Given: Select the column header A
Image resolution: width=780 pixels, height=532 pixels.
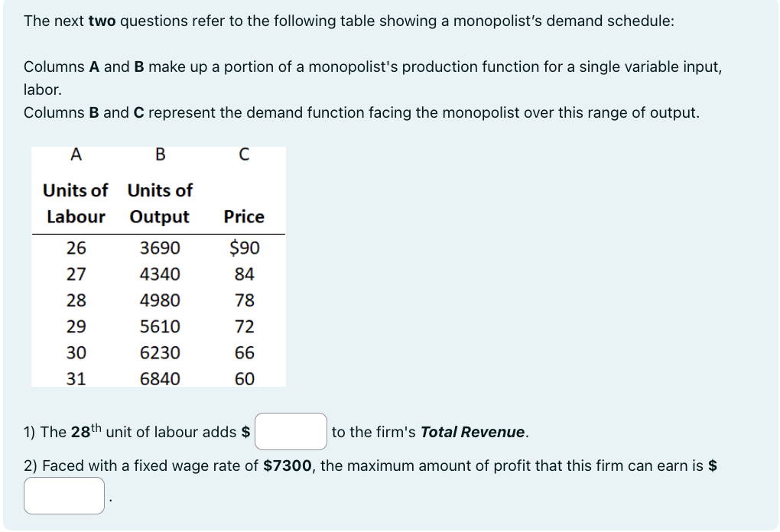Looking at the screenshot, I should (75, 155).
